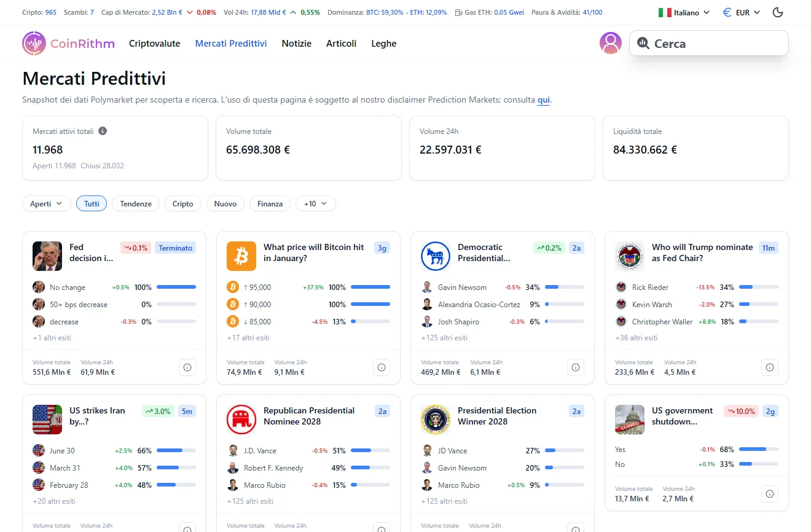Click the Bitcoin icon on the January price card
The image size is (811, 532).
pos(241,256)
